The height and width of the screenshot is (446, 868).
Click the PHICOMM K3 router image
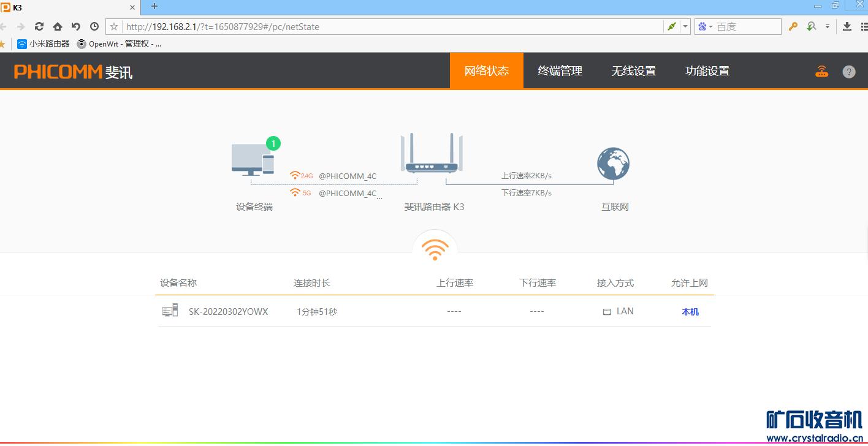(x=432, y=153)
